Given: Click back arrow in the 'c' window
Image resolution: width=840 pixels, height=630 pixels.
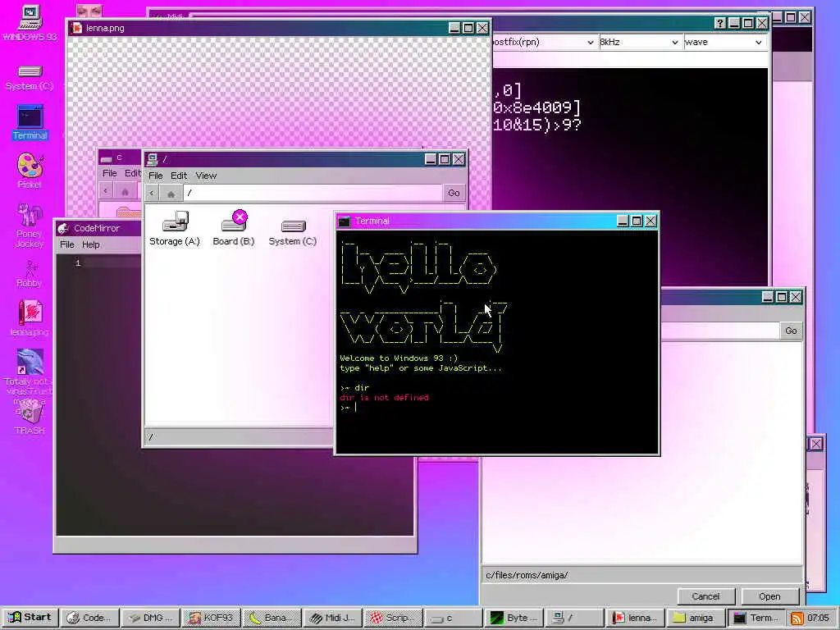Looking at the screenshot, I should click(106, 190).
